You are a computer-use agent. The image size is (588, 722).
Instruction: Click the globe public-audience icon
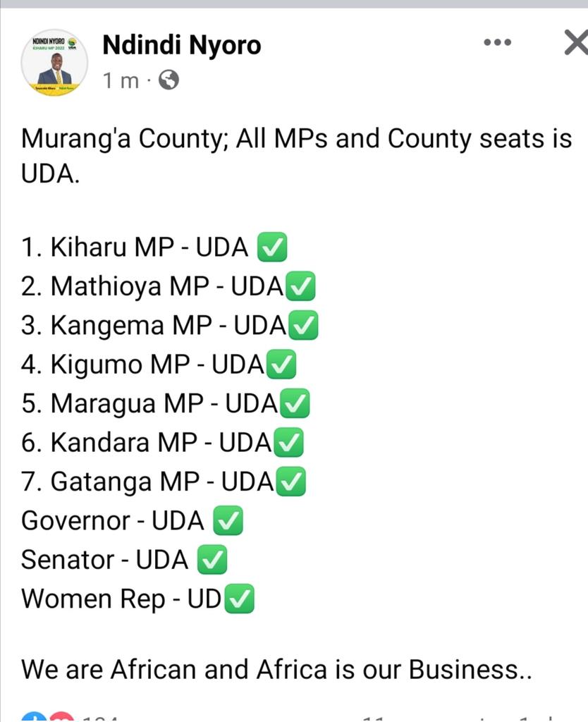[169, 80]
